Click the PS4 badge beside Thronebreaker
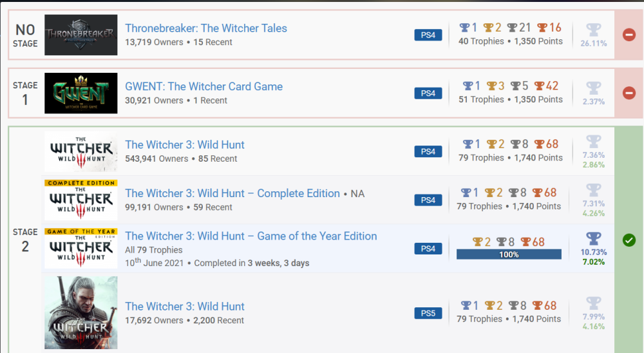644x353 pixels. [428, 35]
